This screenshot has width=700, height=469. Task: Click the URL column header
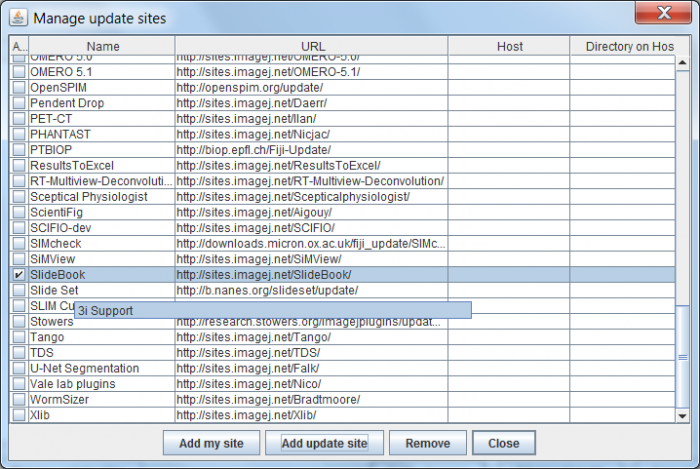tap(312, 46)
